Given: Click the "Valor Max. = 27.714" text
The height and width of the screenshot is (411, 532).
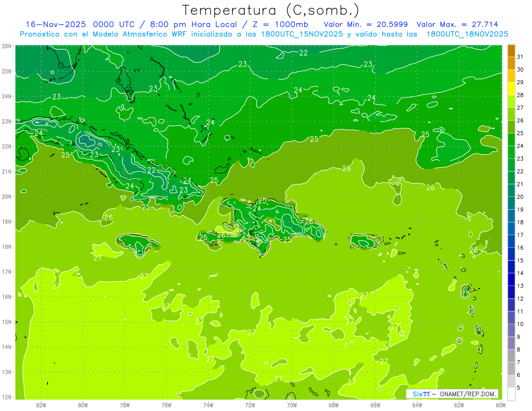Looking at the screenshot, I should 457,24.
